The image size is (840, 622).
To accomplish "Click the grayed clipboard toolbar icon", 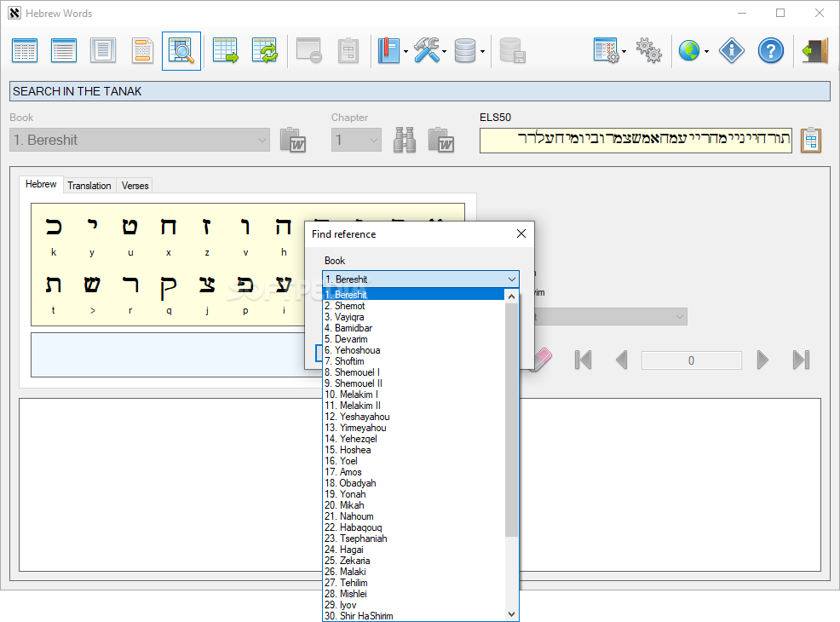I will (348, 51).
